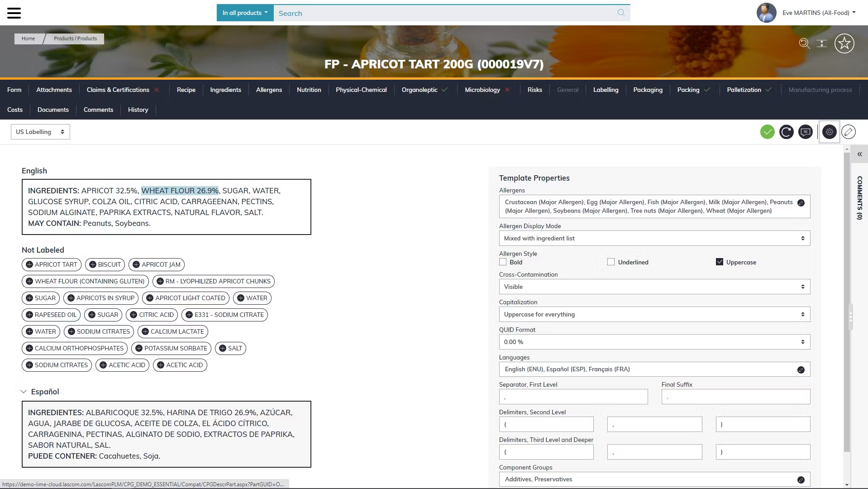
Task: Click the Separator, First Level field
Action: pyautogui.click(x=573, y=397)
